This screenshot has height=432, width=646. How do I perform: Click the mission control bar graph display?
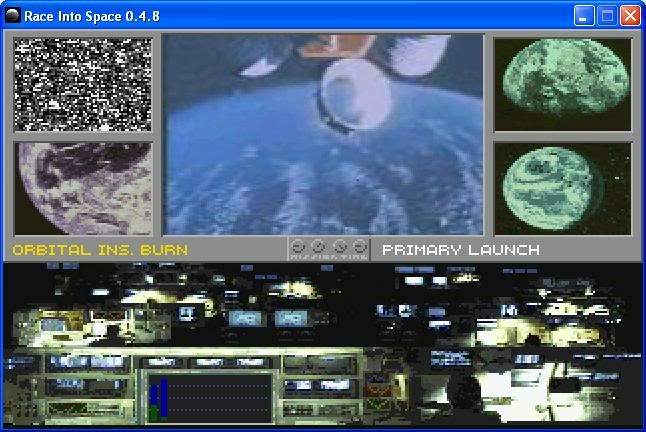pyautogui.click(x=210, y=398)
